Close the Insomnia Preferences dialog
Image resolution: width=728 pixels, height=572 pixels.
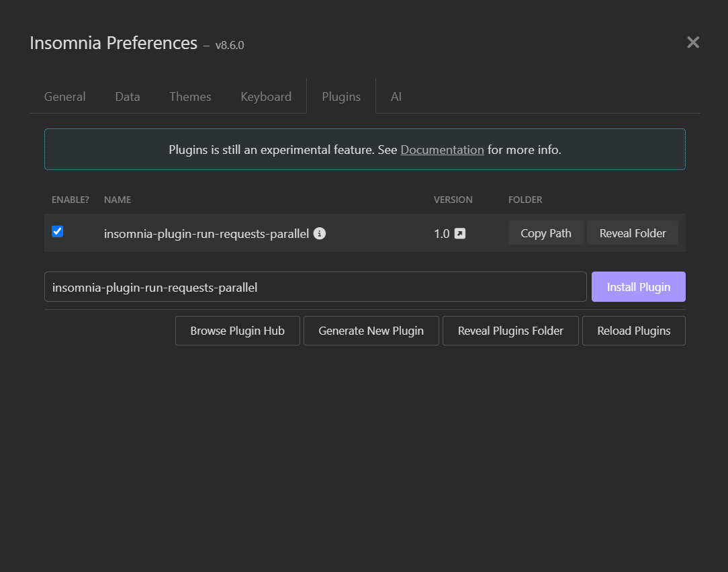coord(692,42)
